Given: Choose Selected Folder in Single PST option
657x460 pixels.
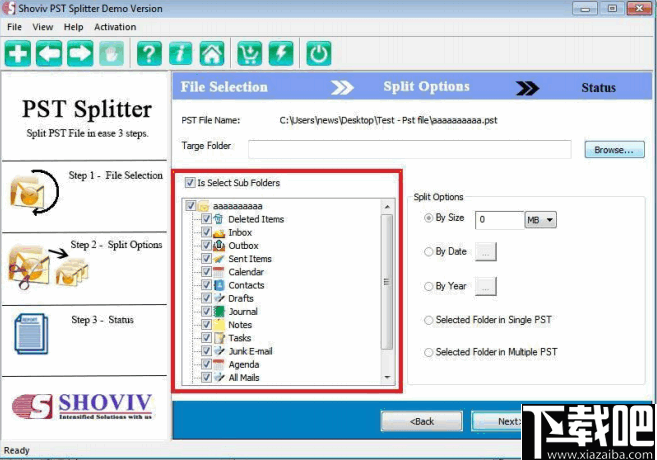Looking at the screenshot, I should coord(428,320).
